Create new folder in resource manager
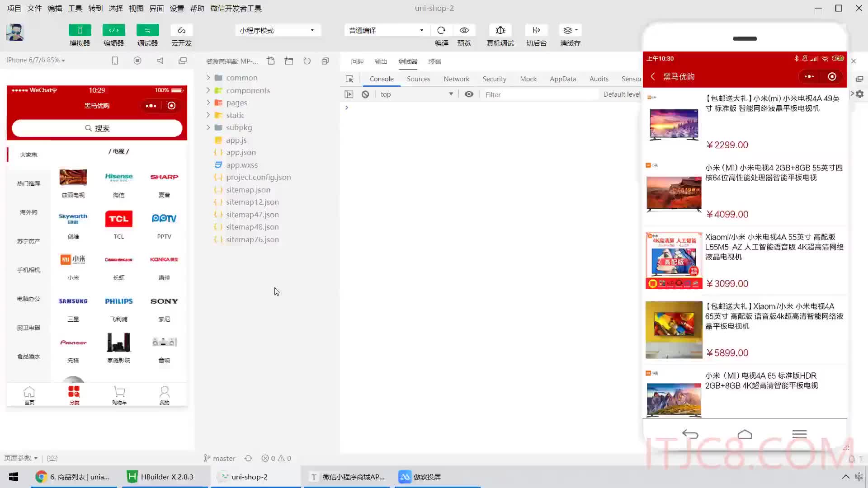Screen dimensions: 868x488 tap(289, 61)
